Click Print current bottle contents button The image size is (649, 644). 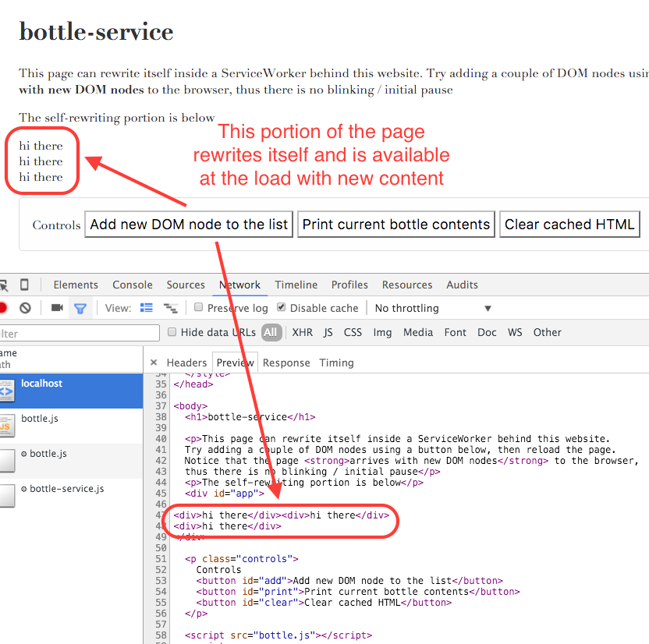coord(396,225)
